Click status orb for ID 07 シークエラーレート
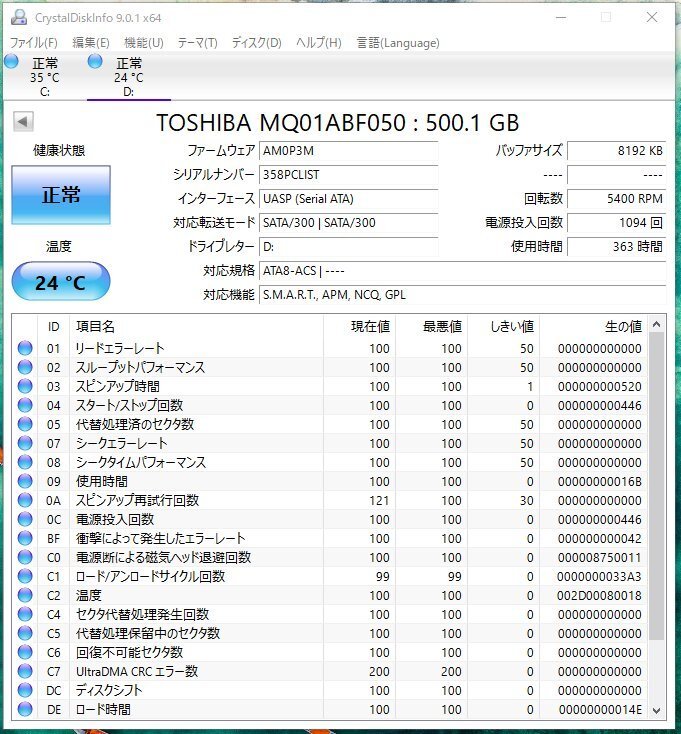The image size is (681, 734). (x=25, y=443)
